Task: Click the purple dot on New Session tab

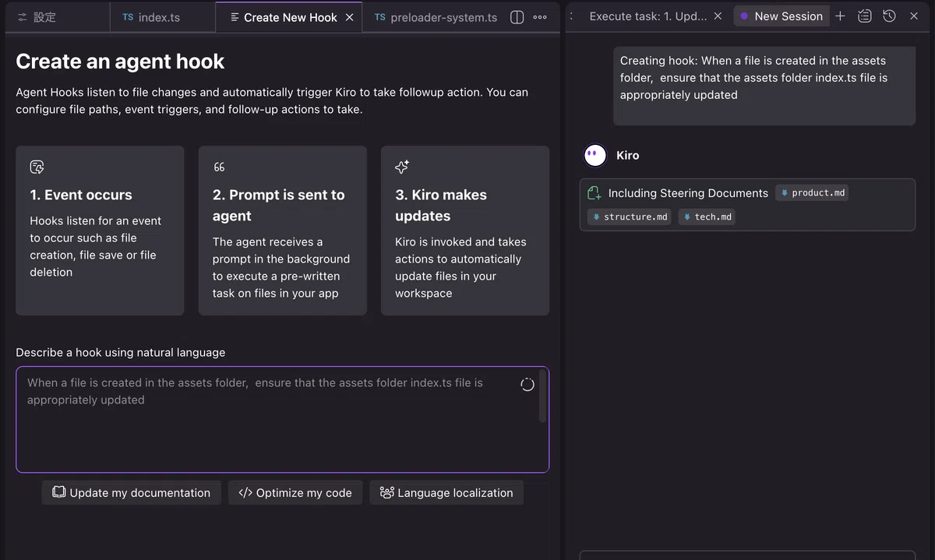Action: coord(744,16)
